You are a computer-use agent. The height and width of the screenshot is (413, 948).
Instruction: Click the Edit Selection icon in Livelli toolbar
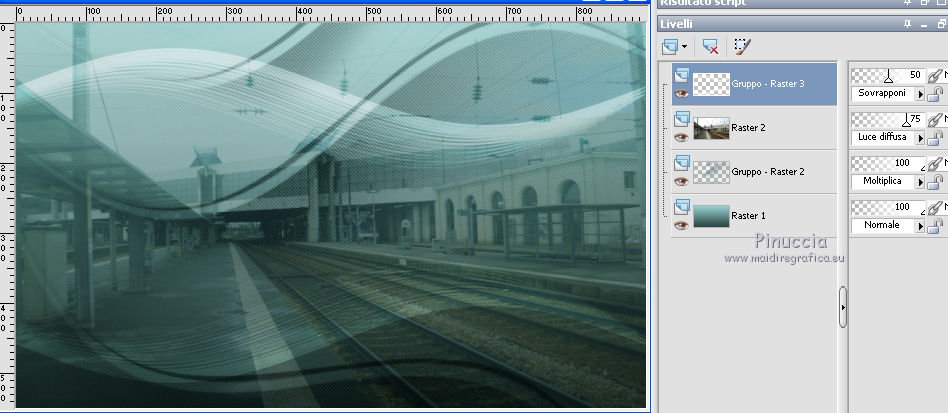point(742,47)
